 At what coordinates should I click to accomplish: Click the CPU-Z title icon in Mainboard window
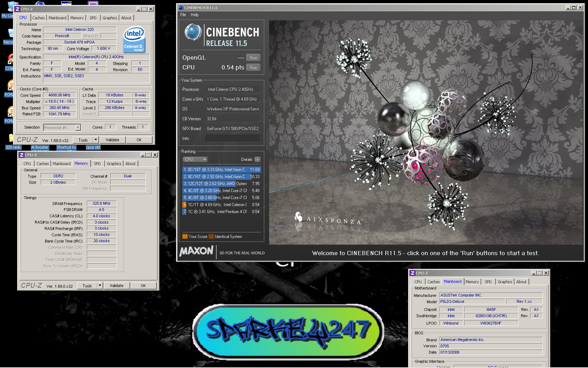[x=413, y=273]
